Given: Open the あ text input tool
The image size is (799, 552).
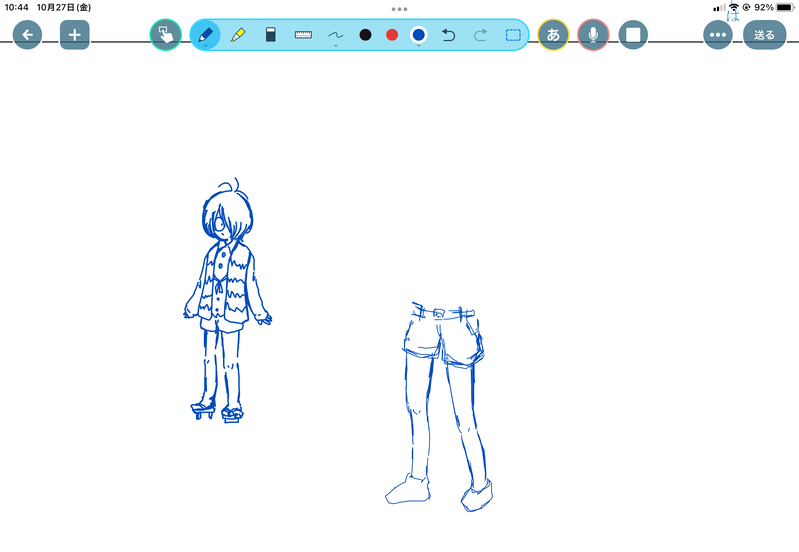Looking at the screenshot, I should pos(553,35).
